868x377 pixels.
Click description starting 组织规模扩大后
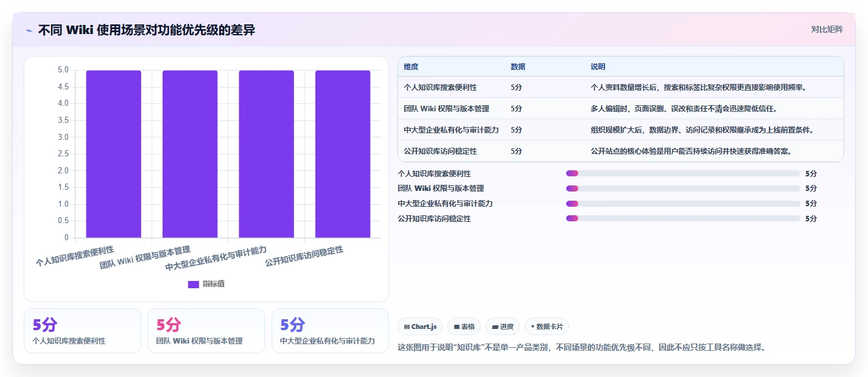702,130
